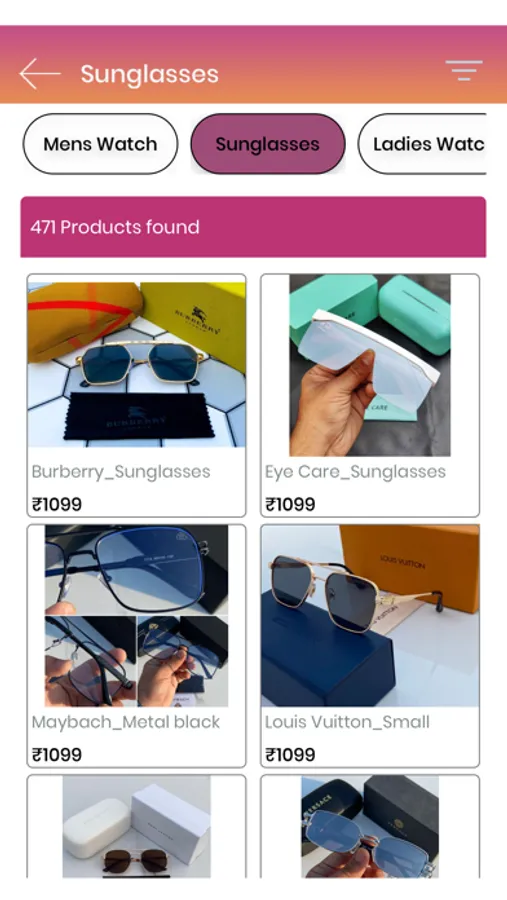This screenshot has width=507, height=900.
Task: View the Louis Vuitton Small product image
Action: (370, 615)
